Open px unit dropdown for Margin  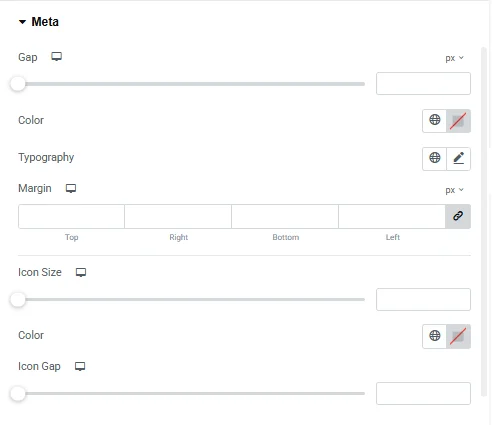[454, 190]
